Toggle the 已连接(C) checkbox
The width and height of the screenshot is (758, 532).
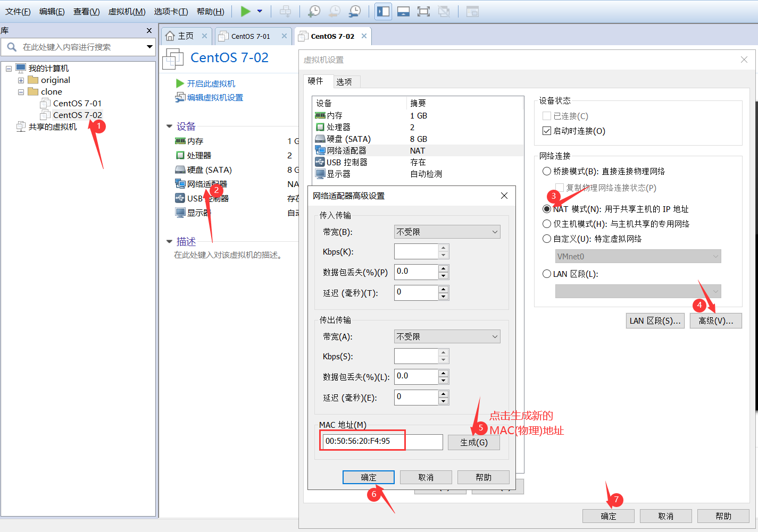547,116
